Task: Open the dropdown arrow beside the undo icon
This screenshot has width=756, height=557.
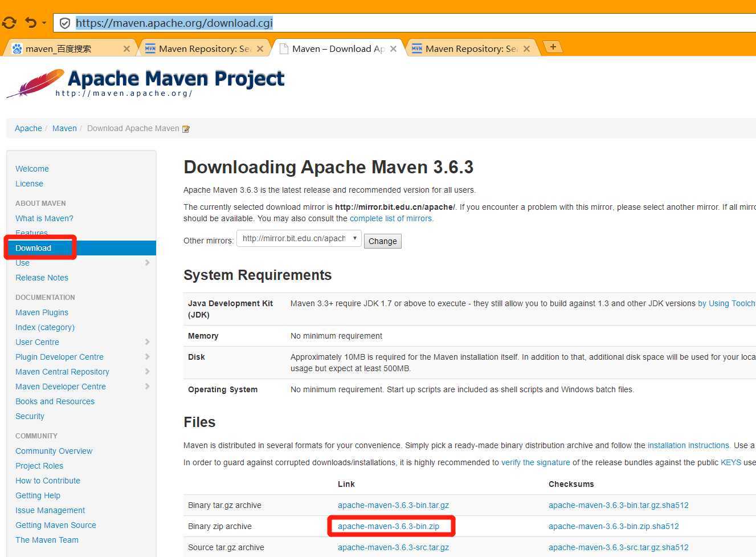Action: (44, 23)
